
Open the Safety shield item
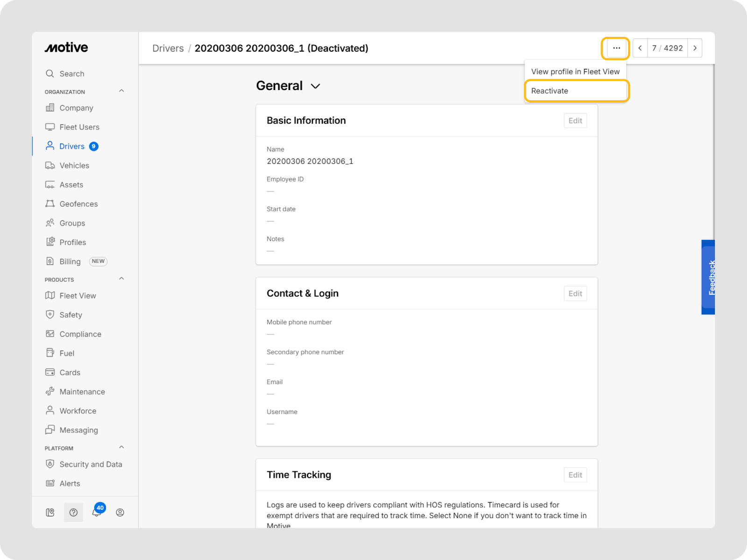[70, 315]
